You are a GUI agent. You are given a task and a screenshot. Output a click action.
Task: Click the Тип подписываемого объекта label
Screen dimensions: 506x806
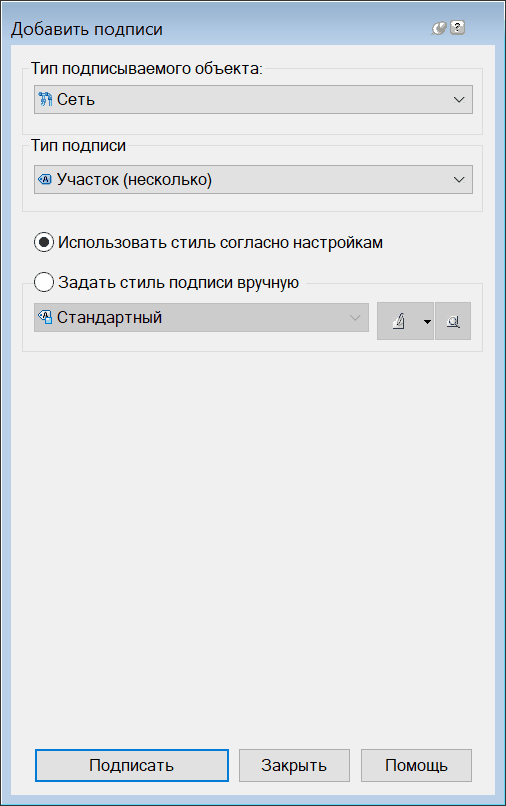pyautogui.click(x=147, y=68)
